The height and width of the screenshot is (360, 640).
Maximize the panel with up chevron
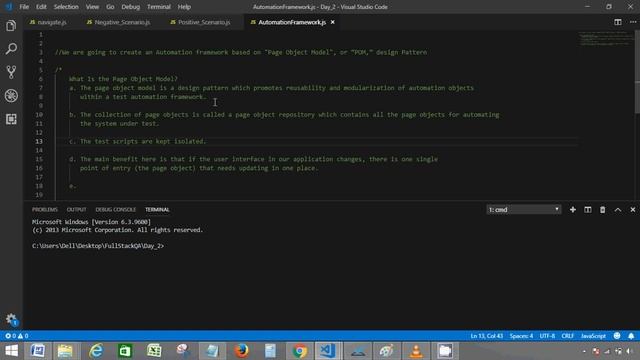[x=618, y=209]
